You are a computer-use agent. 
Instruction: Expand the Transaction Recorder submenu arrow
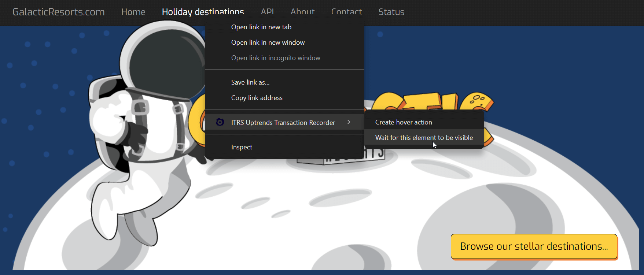coord(349,122)
